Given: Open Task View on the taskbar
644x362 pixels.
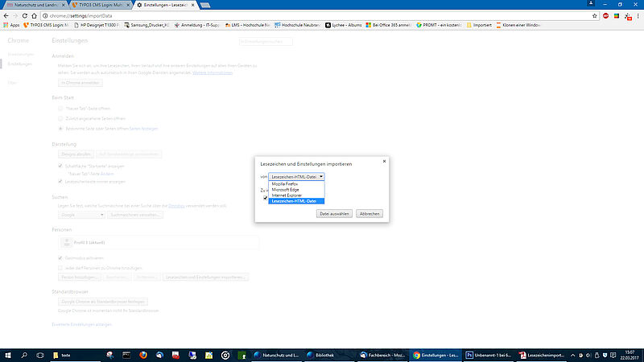Looking at the screenshot, I should coord(39,355).
